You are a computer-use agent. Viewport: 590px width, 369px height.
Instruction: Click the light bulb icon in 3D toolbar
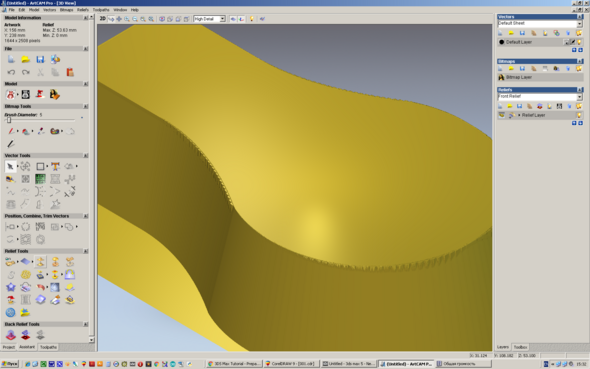pyautogui.click(x=252, y=19)
